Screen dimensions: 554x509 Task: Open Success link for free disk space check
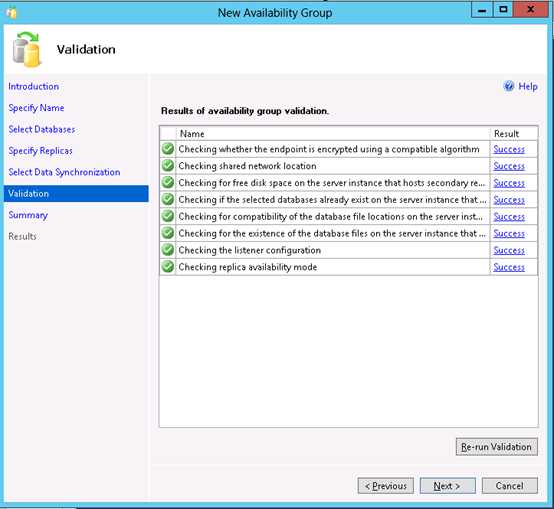[509, 183]
